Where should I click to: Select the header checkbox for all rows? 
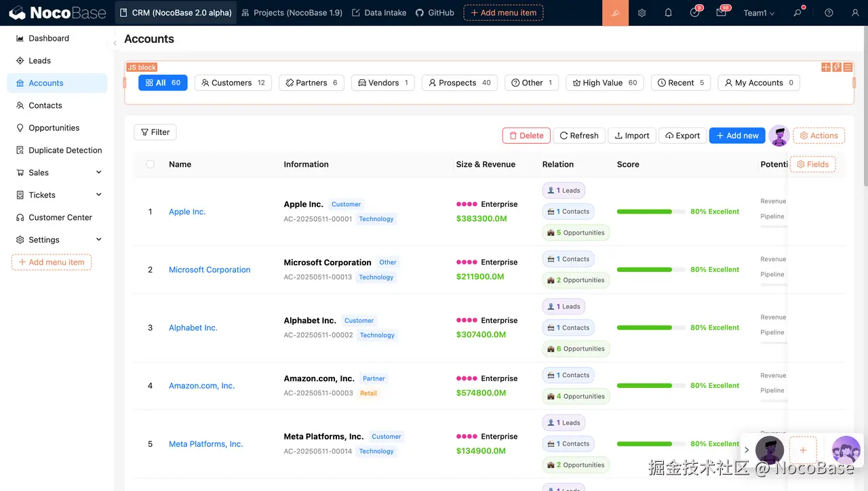coord(151,164)
